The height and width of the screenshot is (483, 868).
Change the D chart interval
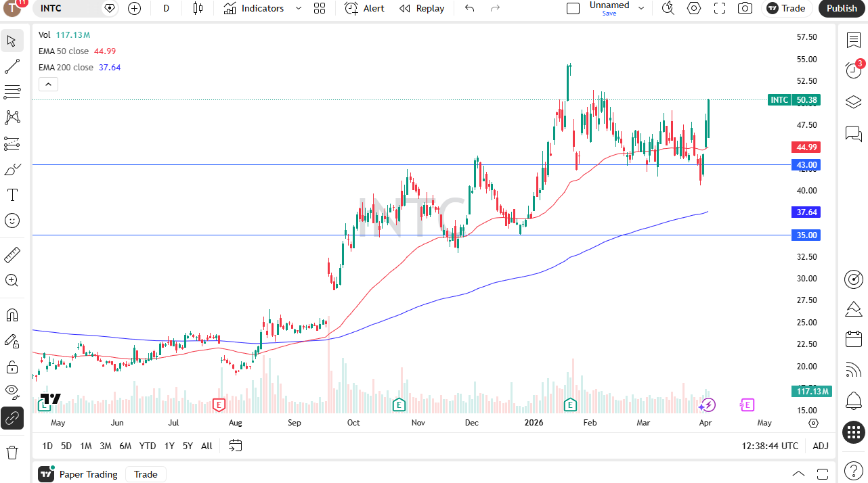(x=167, y=8)
